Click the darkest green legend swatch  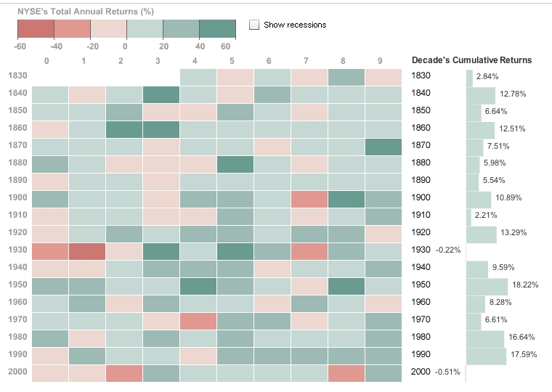(217, 28)
